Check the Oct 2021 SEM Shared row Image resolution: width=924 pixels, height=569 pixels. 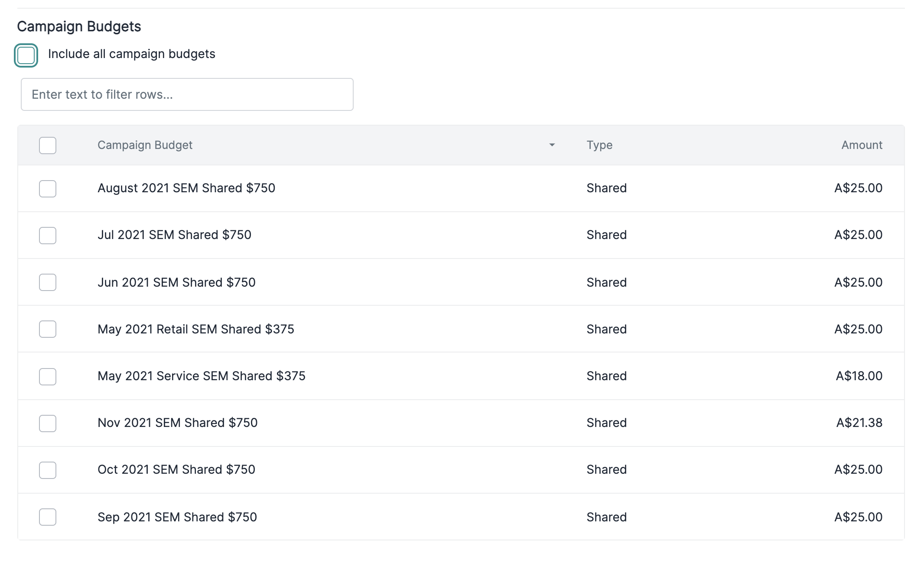tap(48, 470)
